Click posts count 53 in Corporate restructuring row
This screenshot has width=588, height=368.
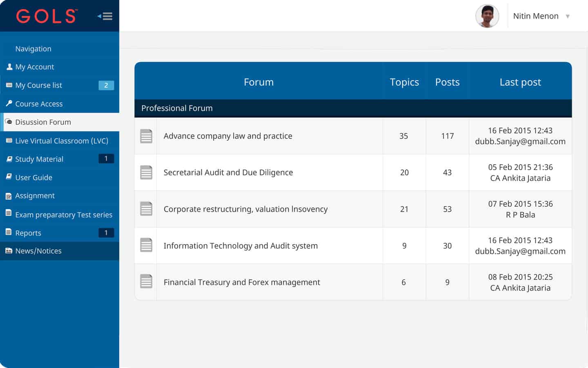coord(448,209)
